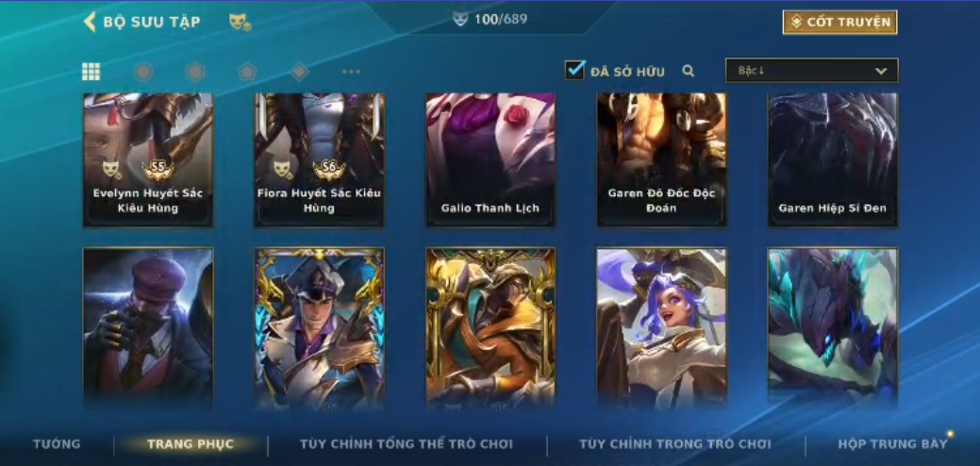Filter by the pentagon rarity icon
980x466 pixels.
(x=247, y=72)
